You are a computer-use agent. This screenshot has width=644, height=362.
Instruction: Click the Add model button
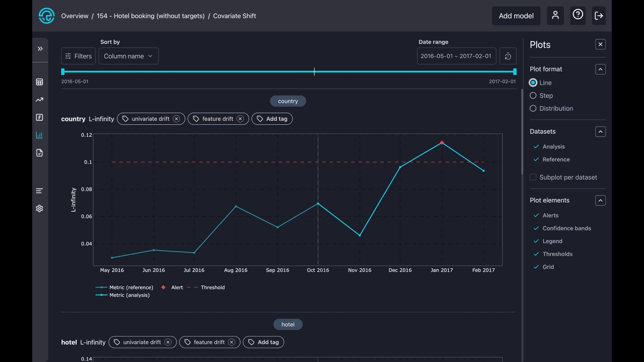coord(516,16)
